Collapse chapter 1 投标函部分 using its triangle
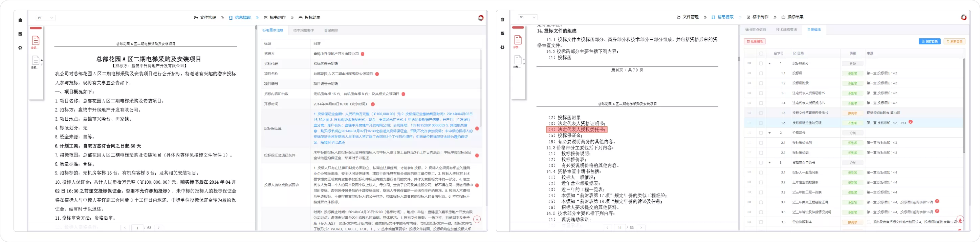 [x=770, y=63]
